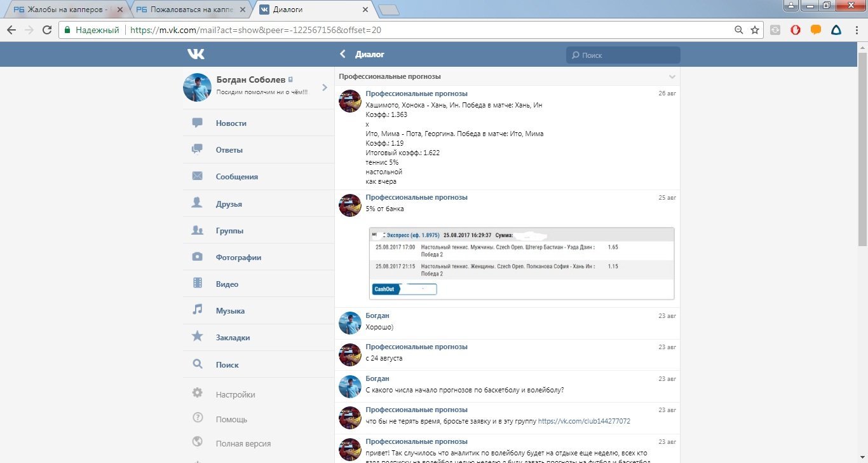Click the VK logo in header
The width and height of the screenshot is (868, 463).
pos(196,55)
